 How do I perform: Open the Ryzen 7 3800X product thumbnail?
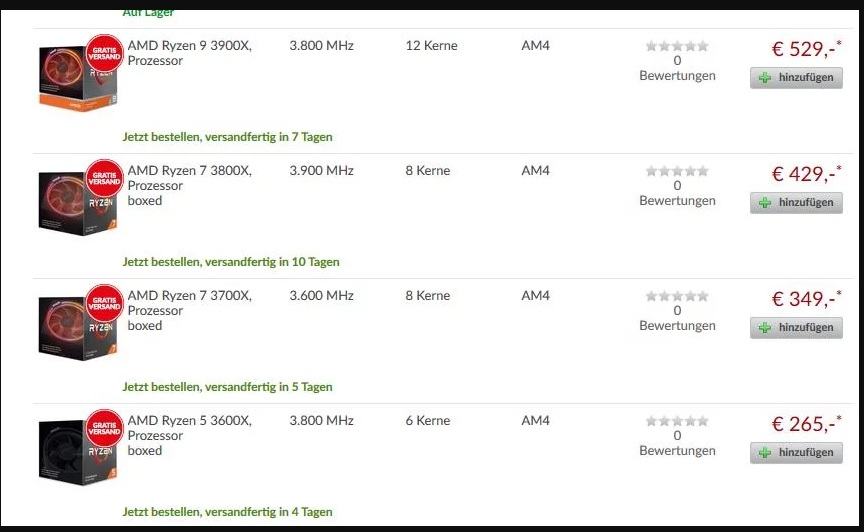75,207
